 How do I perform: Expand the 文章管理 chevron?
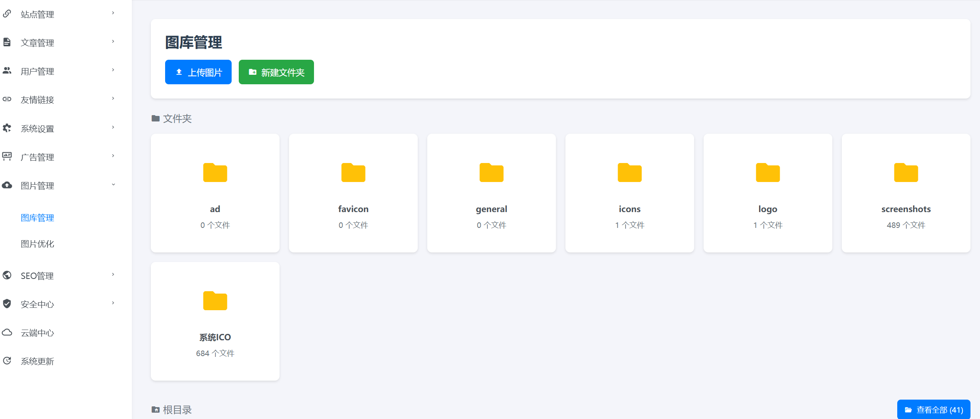[x=113, y=42]
